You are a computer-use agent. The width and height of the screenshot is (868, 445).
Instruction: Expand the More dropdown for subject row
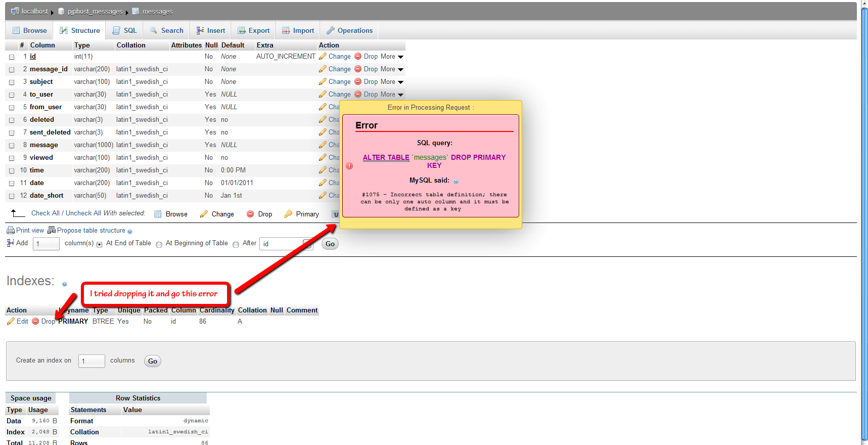392,81
